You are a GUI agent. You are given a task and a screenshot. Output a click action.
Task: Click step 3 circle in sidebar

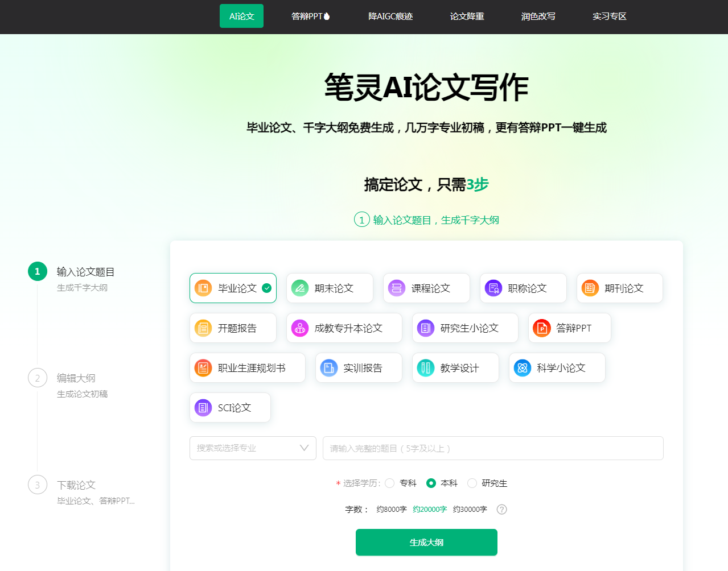[38, 485]
